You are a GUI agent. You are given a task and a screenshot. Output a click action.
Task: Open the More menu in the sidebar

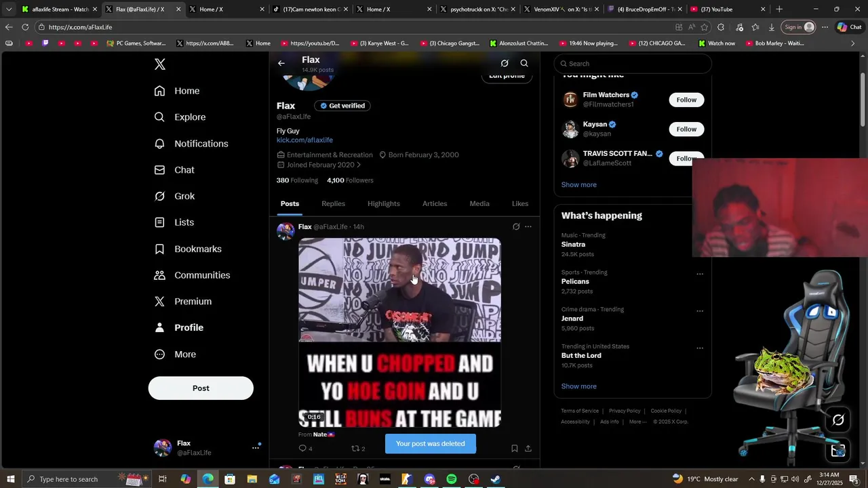pyautogui.click(x=175, y=354)
